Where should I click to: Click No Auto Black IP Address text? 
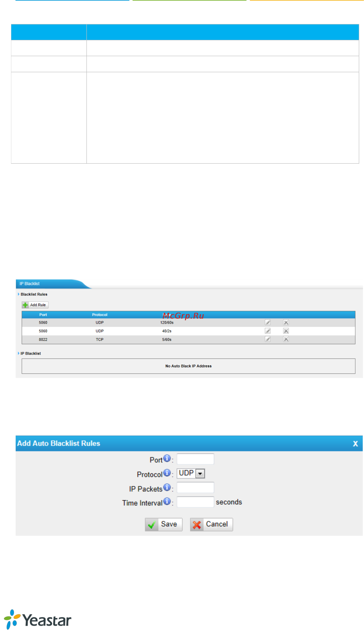[188, 366]
